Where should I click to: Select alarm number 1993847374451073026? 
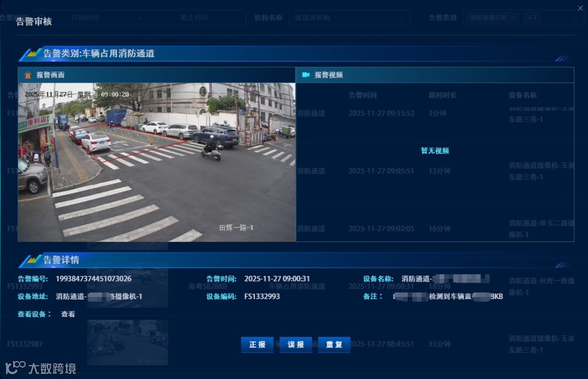click(x=94, y=278)
